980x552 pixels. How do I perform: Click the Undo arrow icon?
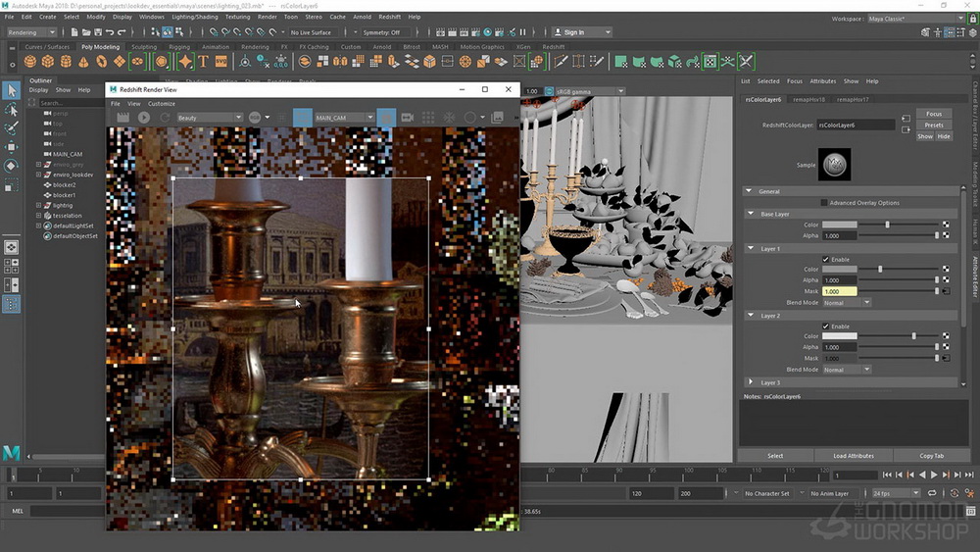[x=110, y=32]
